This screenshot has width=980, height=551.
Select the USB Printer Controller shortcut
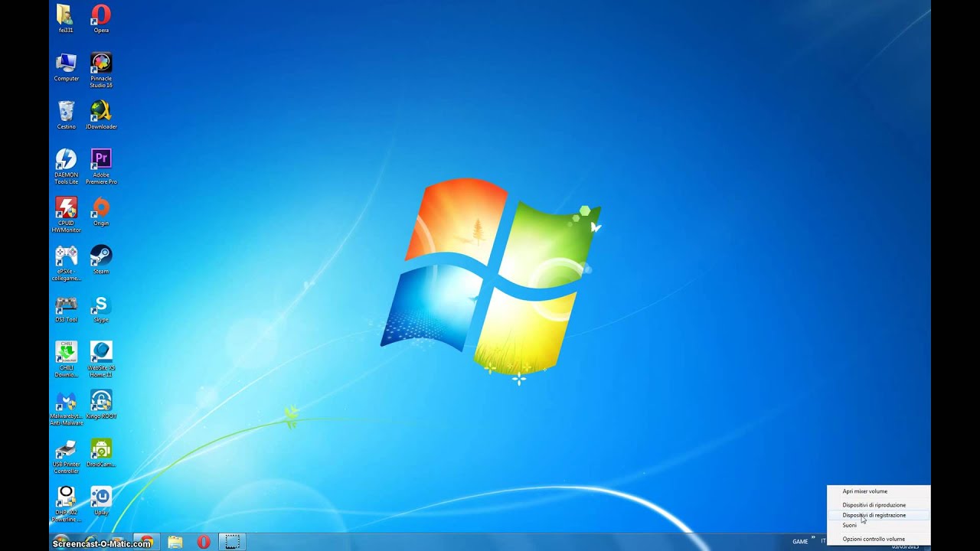[x=66, y=456]
